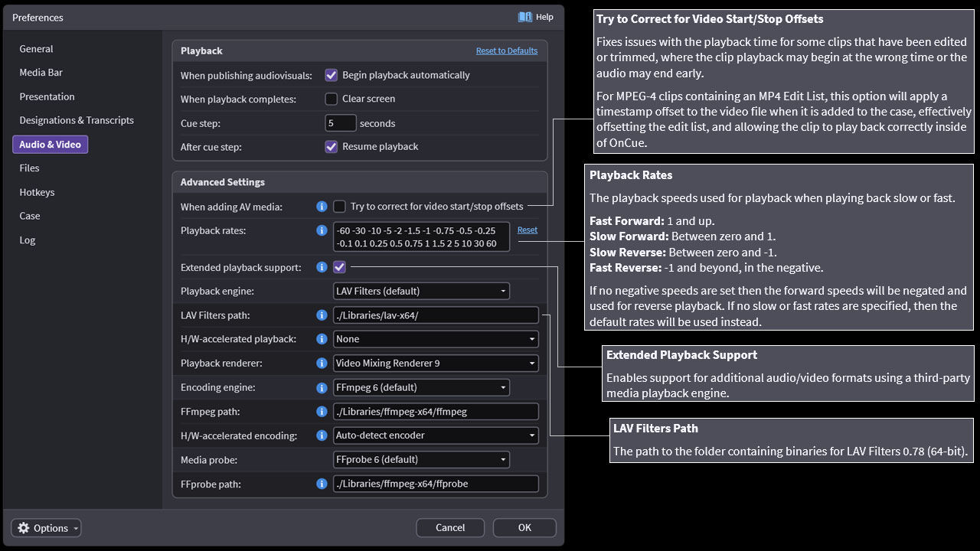The image size is (980, 551).
Task: Click the Cue step seconds field
Action: (341, 122)
